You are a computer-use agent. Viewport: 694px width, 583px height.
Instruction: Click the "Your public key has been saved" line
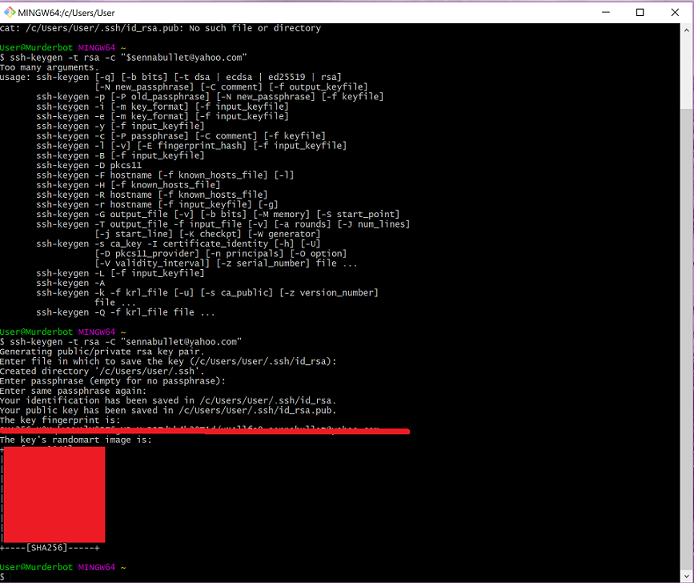click(x=168, y=410)
